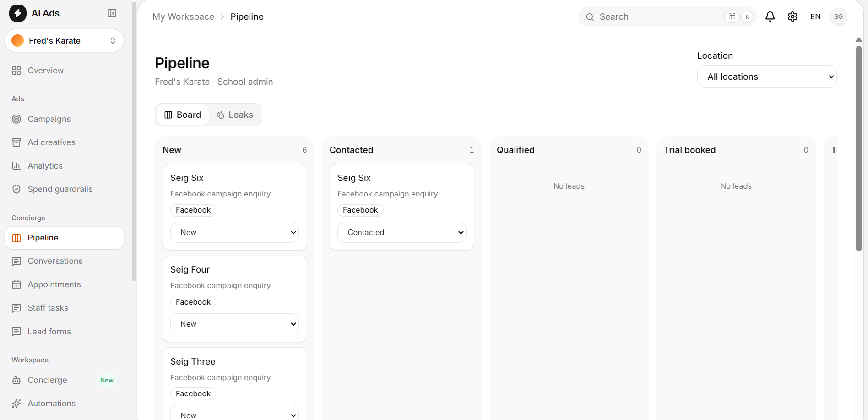This screenshot has width=868, height=420.
Task: Click the Pipeline breadcrumb text
Action: 247,17
